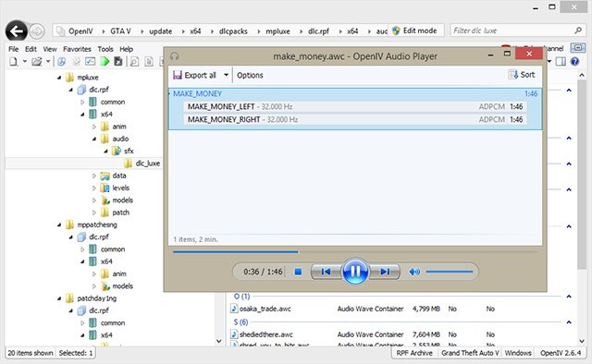592x364 pixels.
Task: Toggle the preview pane layout icon
Action: point(561,62)
